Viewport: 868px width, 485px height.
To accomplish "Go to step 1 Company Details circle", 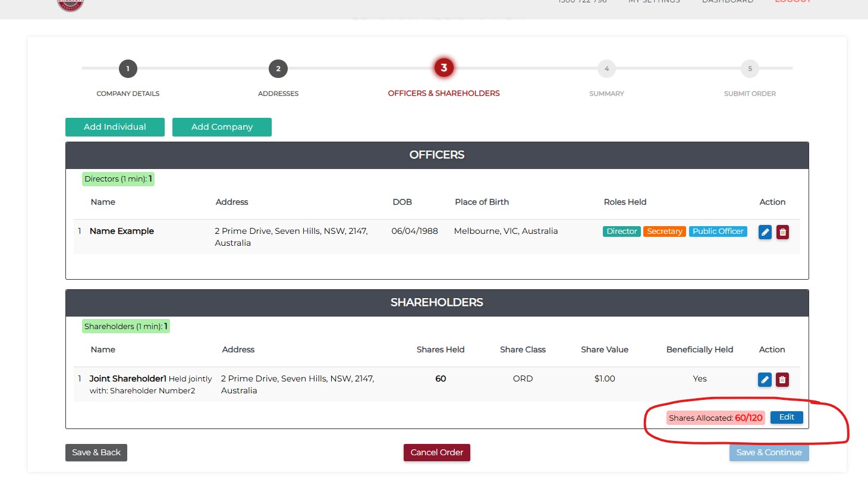I will tap(128, 68).
